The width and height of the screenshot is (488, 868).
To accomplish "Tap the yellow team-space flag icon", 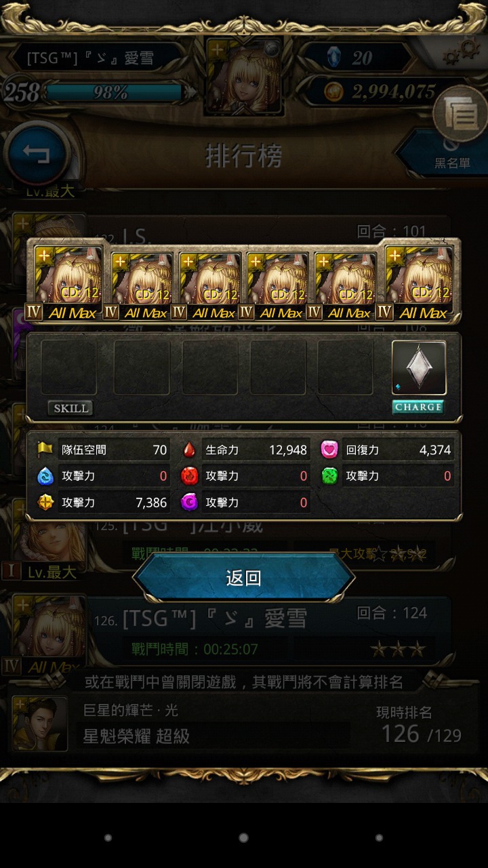I will click(x=45, y=450).
